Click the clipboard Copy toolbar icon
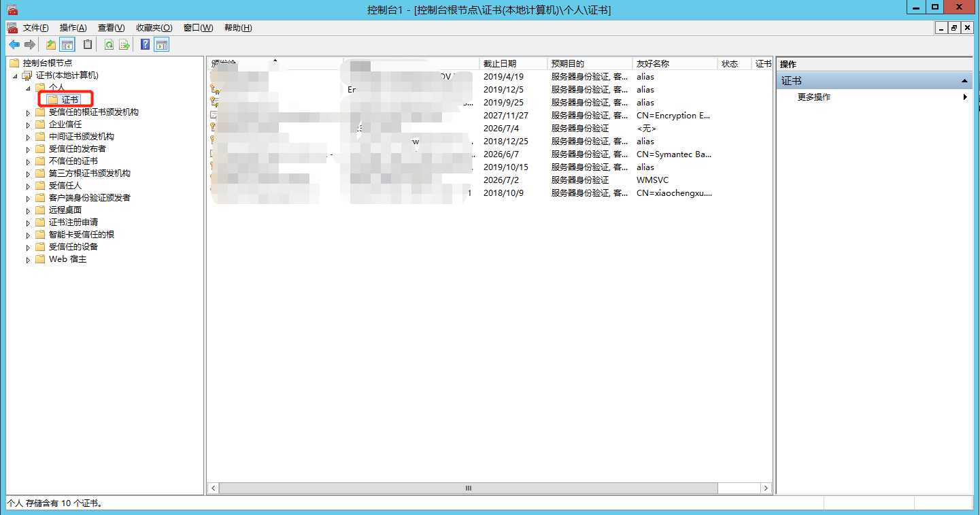Screen dimensions: 980x515 88,45
